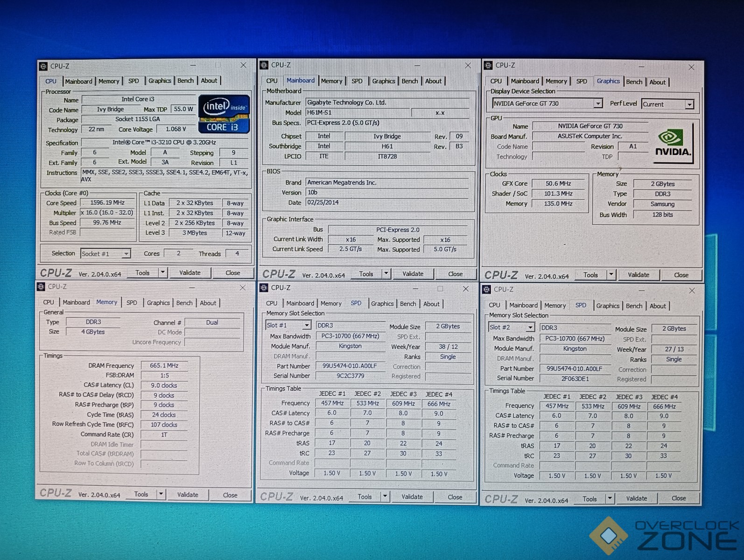Select SPD tab in Gigabyte motherboard window
744x560 pixels.
(357, 81)
